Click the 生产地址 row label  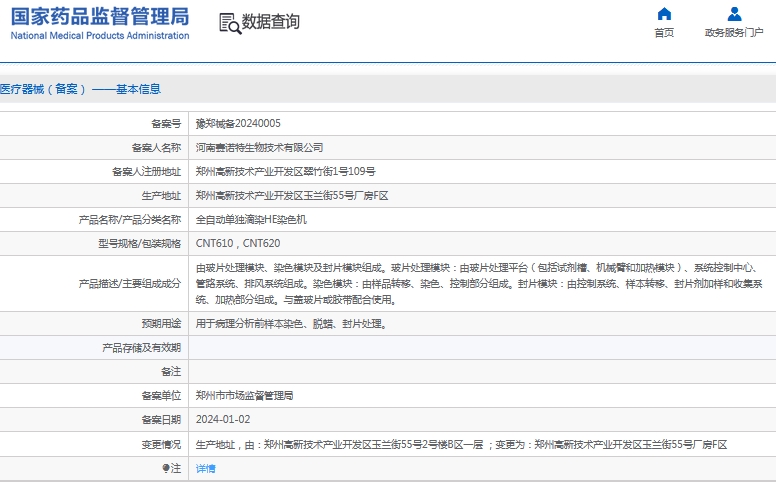[161, 196]
